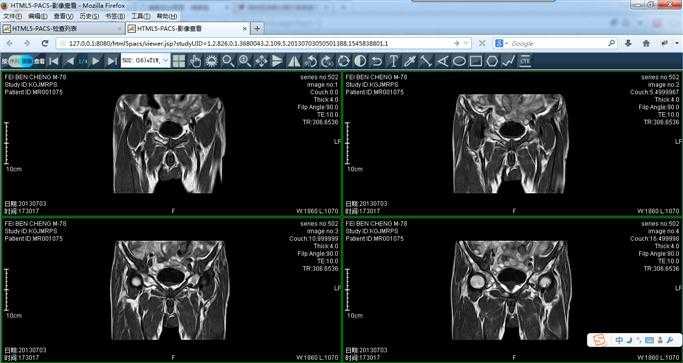Open a new browser tab with plus button
Viewport: 683px width, 363px height.
[257, 29]
